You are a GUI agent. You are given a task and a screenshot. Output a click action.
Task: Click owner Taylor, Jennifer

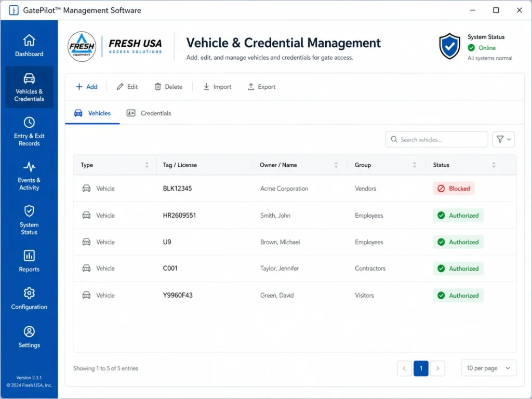280,268
